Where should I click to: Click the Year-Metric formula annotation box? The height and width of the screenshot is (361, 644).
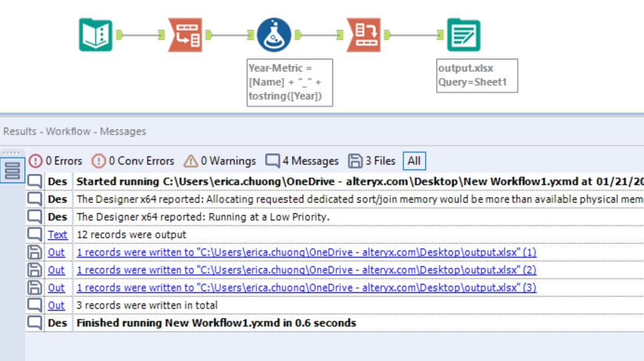[289, 82]
